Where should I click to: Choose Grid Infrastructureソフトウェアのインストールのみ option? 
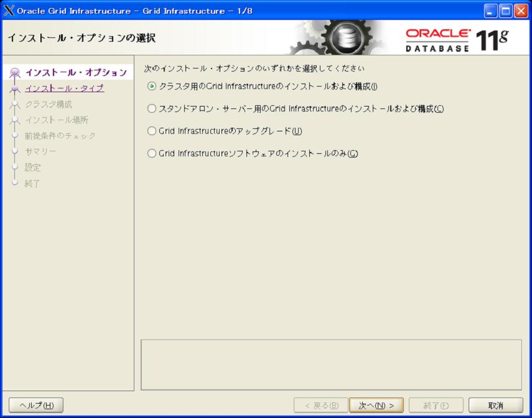pyautogui.click(x=152, y=153)
